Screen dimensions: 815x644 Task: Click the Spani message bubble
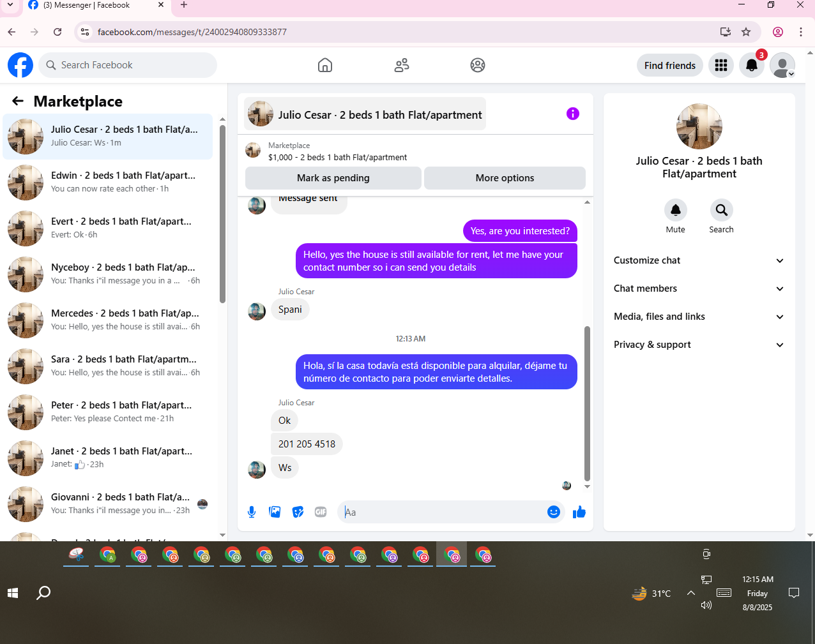290,310
